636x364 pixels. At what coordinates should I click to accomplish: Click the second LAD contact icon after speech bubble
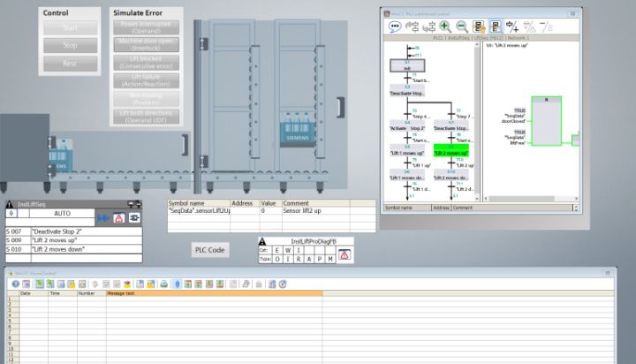tap(413, 27)
